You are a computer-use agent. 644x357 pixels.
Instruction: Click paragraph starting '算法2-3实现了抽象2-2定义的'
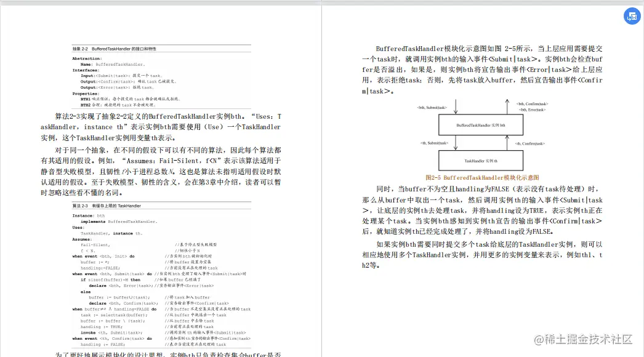point(161,127)
